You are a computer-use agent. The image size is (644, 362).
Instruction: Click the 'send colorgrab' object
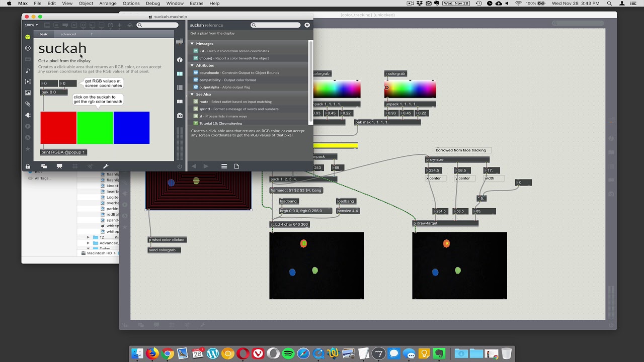[x=165, y=250]
